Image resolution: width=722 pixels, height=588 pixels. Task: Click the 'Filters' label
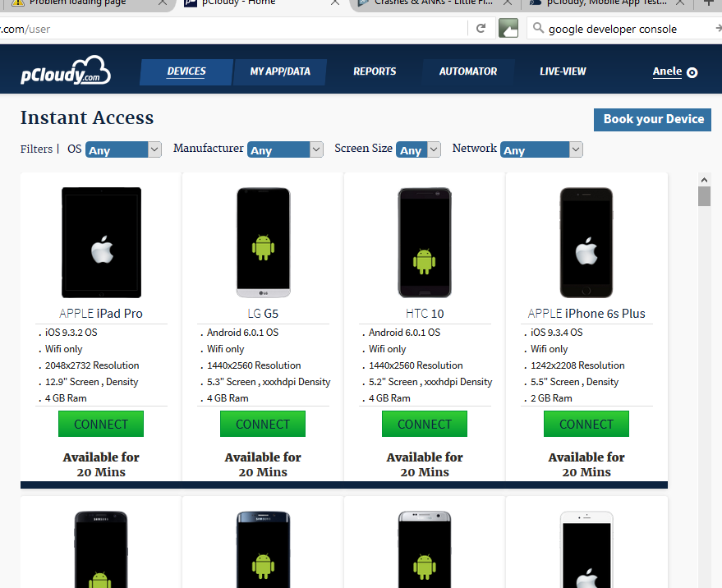pos(36,149)
